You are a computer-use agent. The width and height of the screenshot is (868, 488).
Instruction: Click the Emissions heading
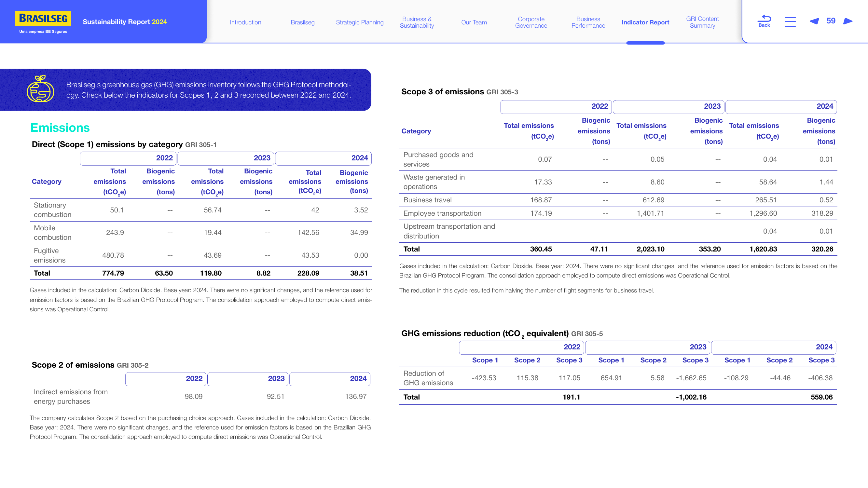[60, 128]
